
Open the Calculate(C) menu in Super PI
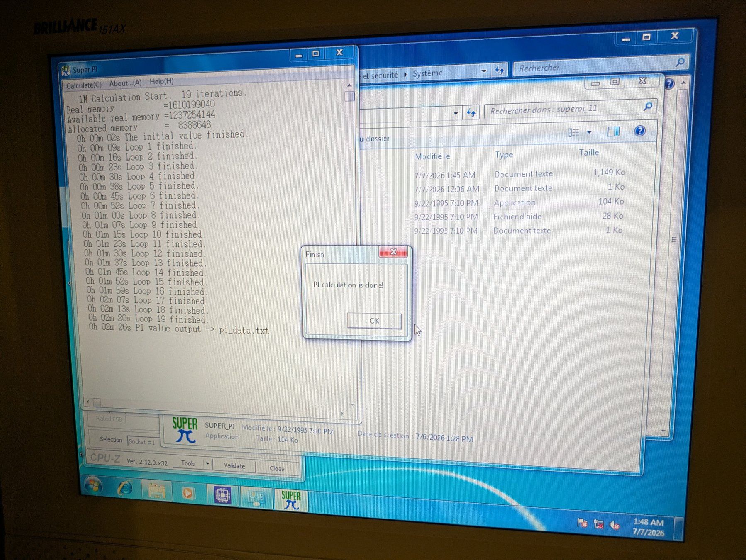point(84,85)
